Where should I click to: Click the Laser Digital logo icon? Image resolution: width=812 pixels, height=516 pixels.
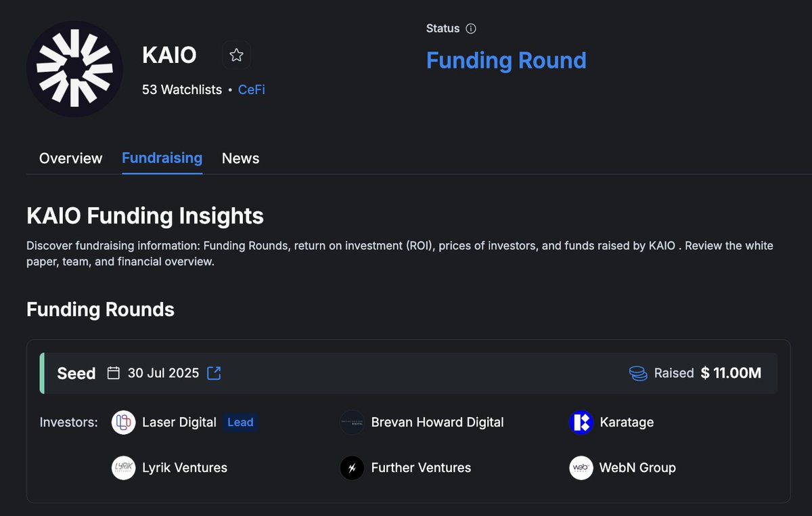point(123,423)
